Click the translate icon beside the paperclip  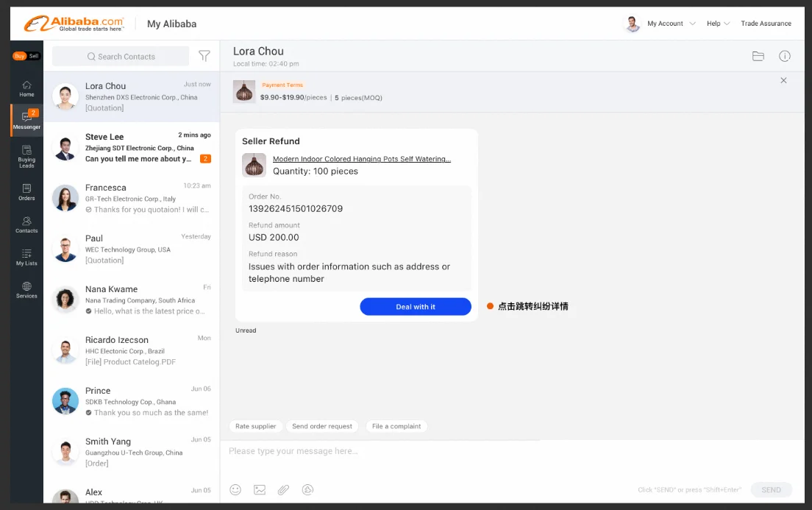tap(307, 490)
